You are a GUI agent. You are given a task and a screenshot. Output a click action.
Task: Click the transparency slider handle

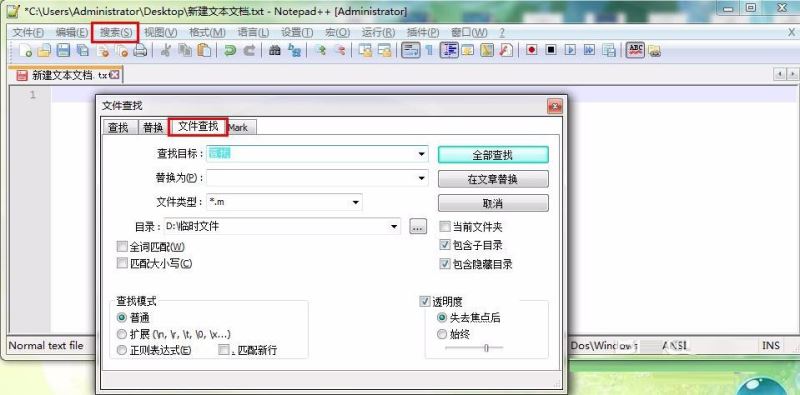tap(486, 348)
